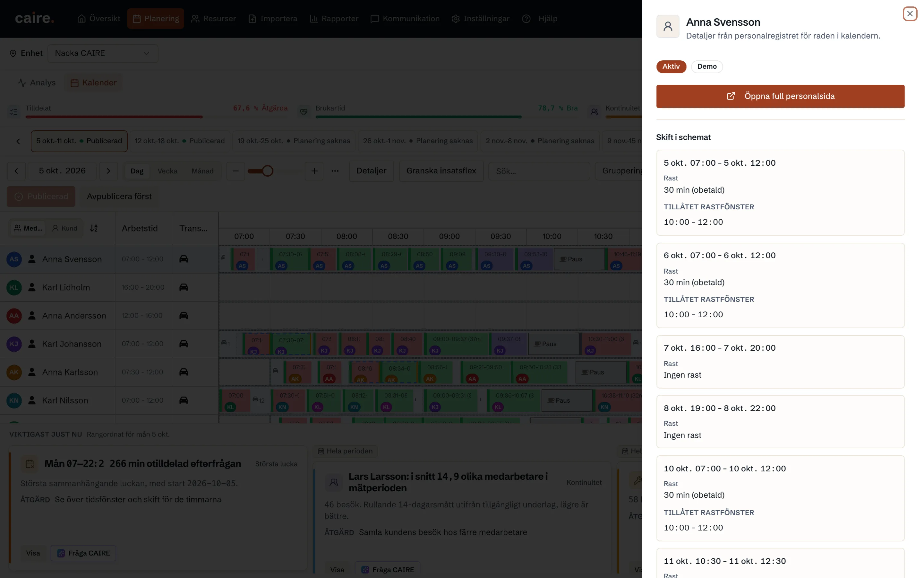Click Anna Svensson profile avatar icon
Screen dimensions: 924x578
[x=667, y=26]
